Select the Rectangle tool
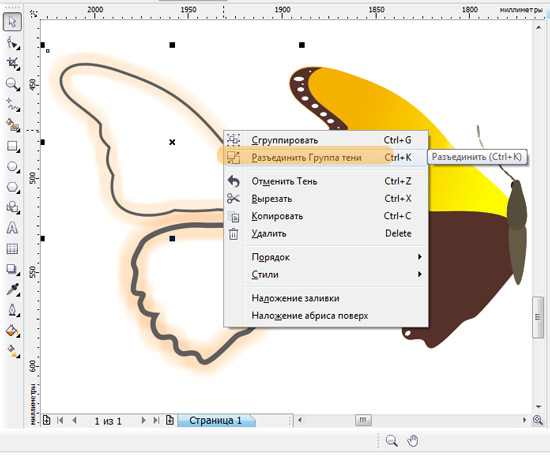550x455 pixels. pos(12,146)
